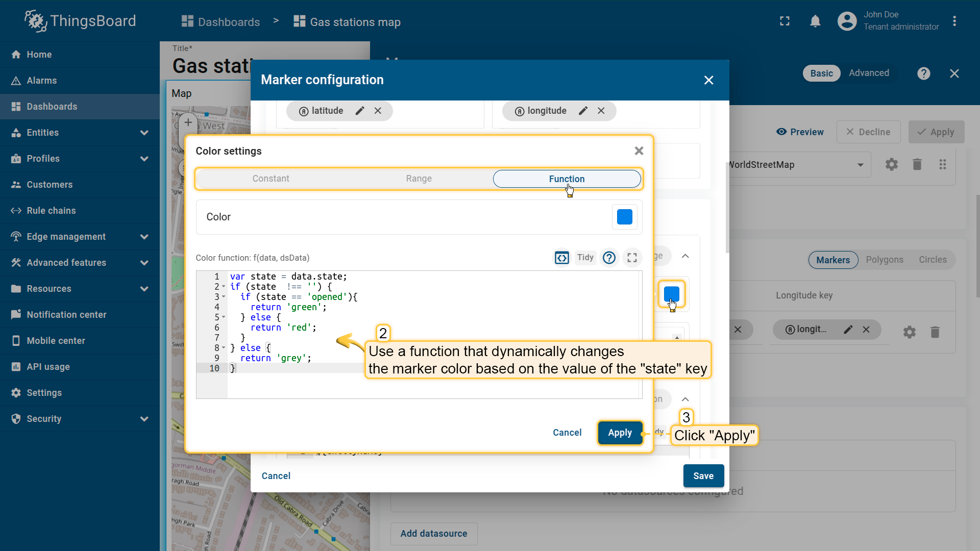The height and width of the screenshot is (551, 980).
Task: Switch to Range color mode
Action: pyautogui.click(x=419, y=179)
